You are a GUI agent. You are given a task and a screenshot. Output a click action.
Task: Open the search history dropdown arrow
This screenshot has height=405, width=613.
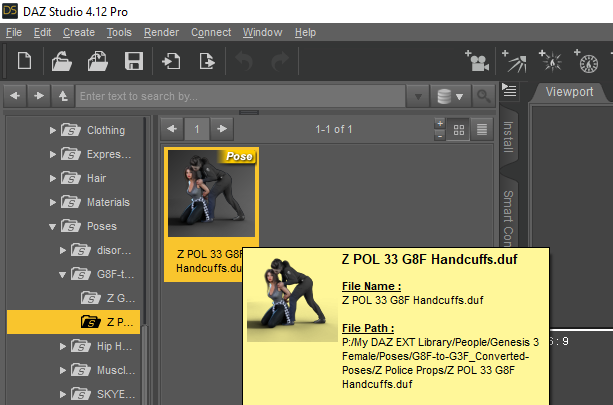point(418,96)
